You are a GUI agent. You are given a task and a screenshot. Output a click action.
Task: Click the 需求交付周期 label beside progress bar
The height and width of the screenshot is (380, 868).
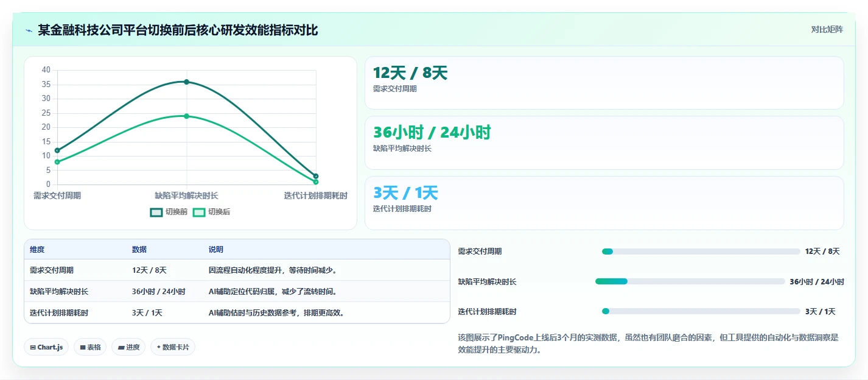(480, 252)
